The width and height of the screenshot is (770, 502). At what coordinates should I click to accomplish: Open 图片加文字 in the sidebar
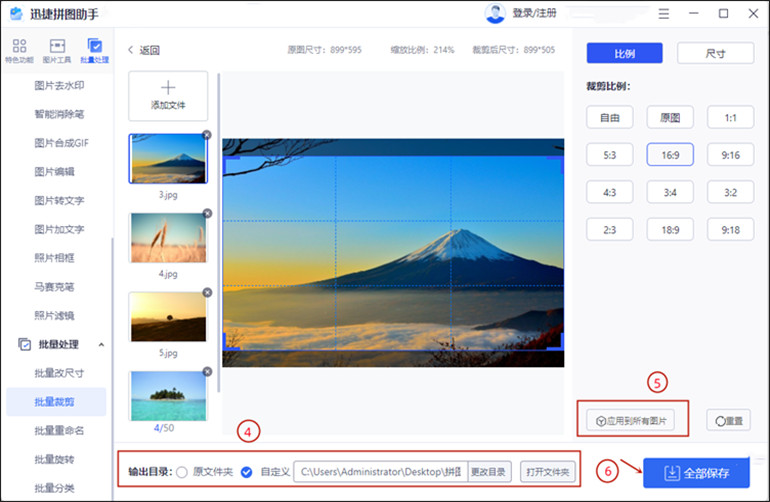click(x=59, y=229)
